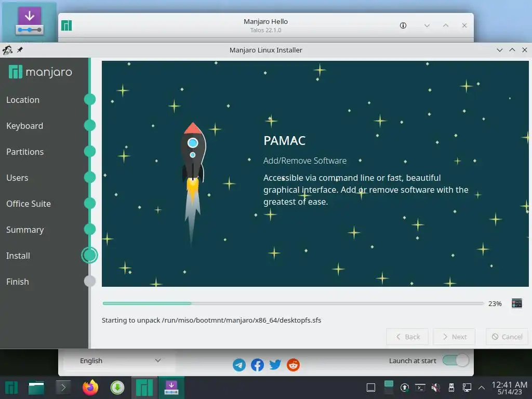The height and width of the screenshot is (399, 532).
Task: Open Facebook link in Manjaro Hello
Action: (x=257, y=365)
